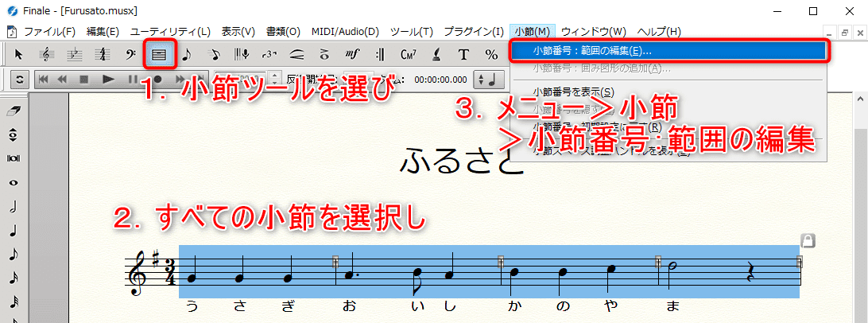This screenshot has width=868, height=323.
Task: Select the Chord CM7 tool
Action: (408, 54)
